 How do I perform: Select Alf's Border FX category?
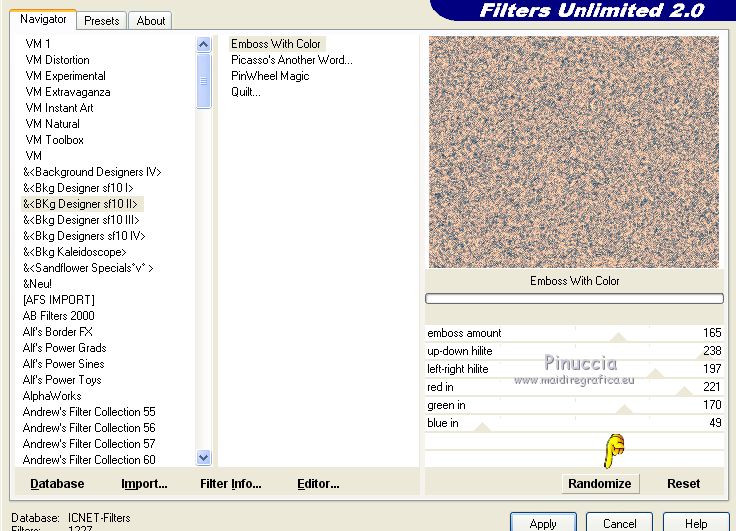point(57,331)
